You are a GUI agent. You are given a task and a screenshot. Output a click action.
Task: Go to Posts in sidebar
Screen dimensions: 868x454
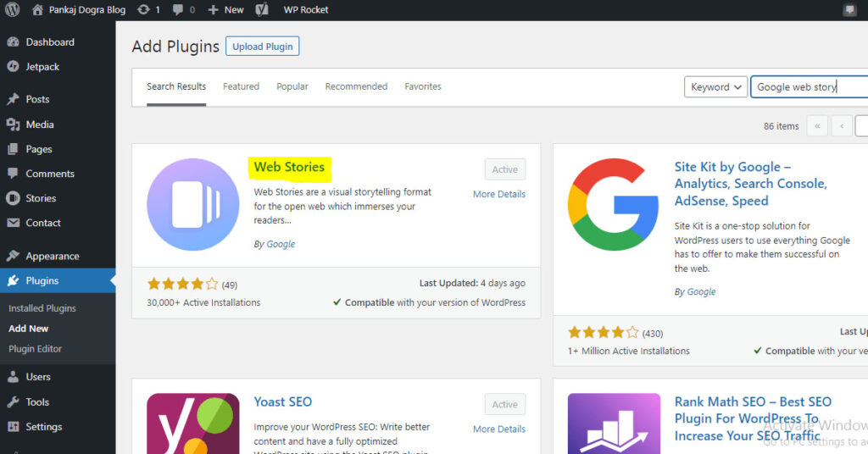pos(58,99)
